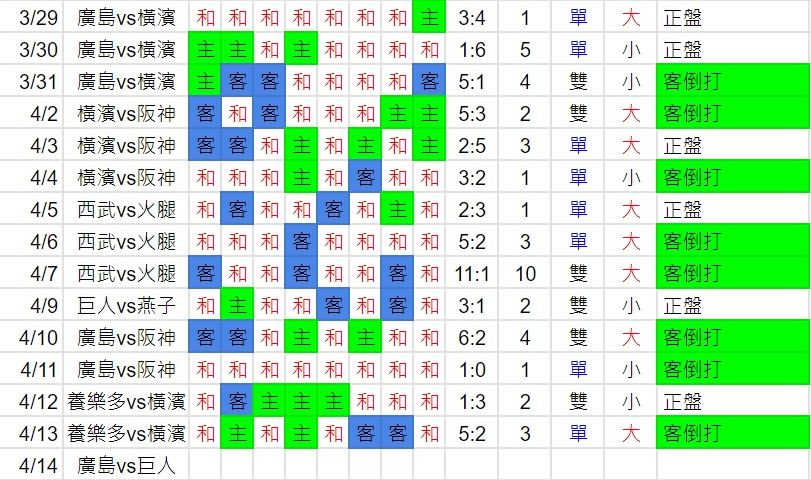Viewport: 811px width, 480px height.
Task: Click the 3:2 score cell
Action: coord(472,178)
